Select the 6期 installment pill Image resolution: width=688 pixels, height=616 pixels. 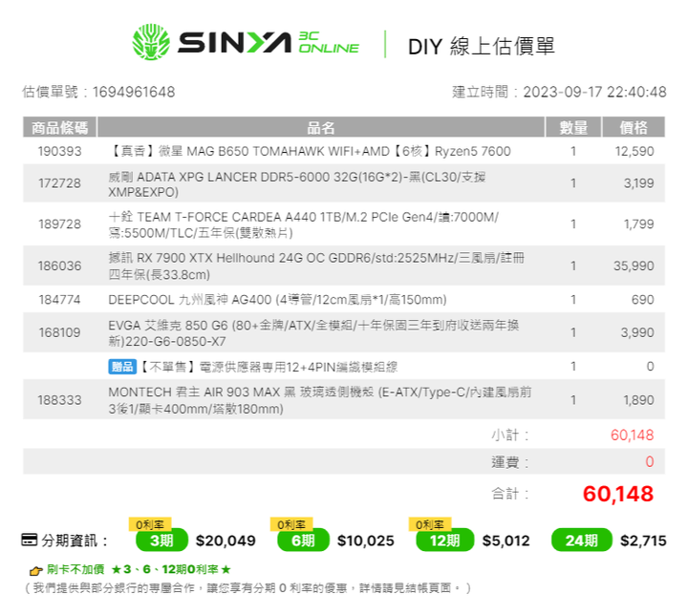point(303,541)
